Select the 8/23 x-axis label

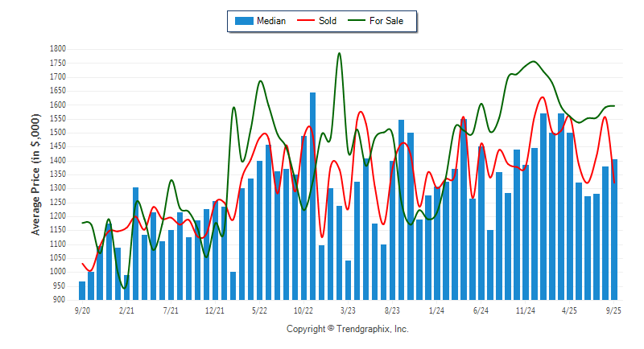pyautogui.click(x=393, y=310)
